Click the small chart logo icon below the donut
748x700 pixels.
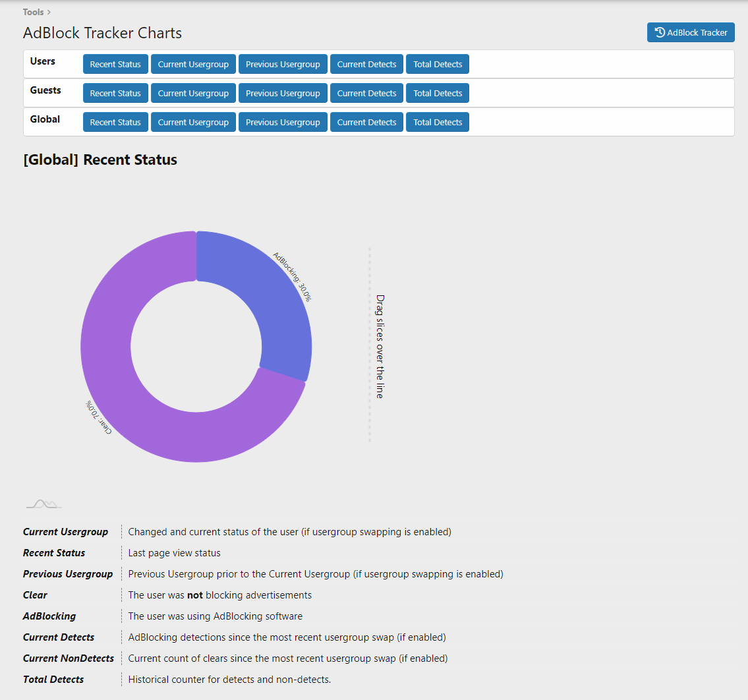point(43,504)
